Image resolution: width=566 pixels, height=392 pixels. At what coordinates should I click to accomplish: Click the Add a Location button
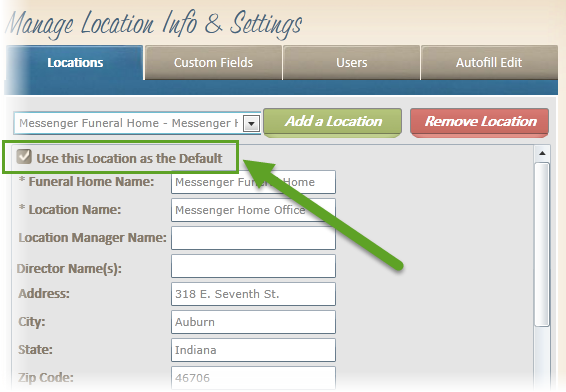pos(332,122)
